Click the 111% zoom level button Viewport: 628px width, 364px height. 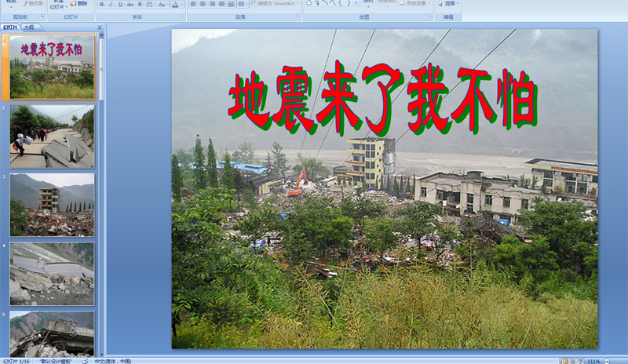point(593,361)
